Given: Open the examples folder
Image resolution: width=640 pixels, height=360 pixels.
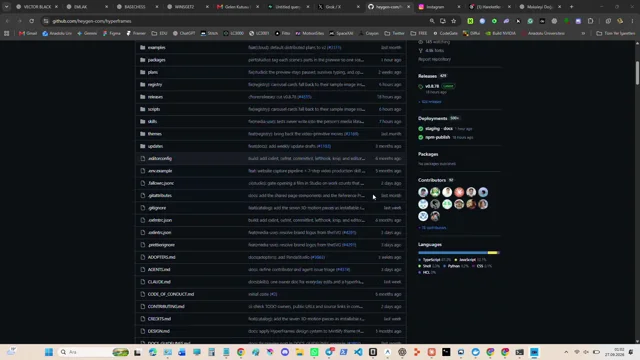Looking at the screenshot, I should pyautogui.click(x=157, y=48).
